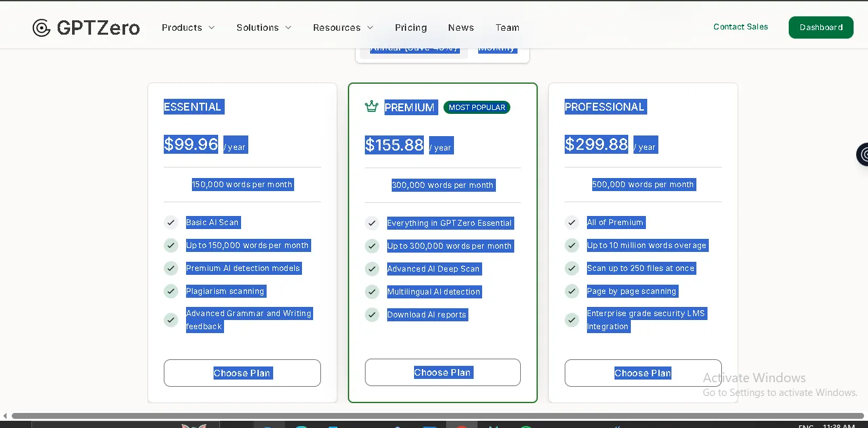Screen dimensions: 868x428
Task: Open the Pricing page from the navbar
Action: point(411,27)
